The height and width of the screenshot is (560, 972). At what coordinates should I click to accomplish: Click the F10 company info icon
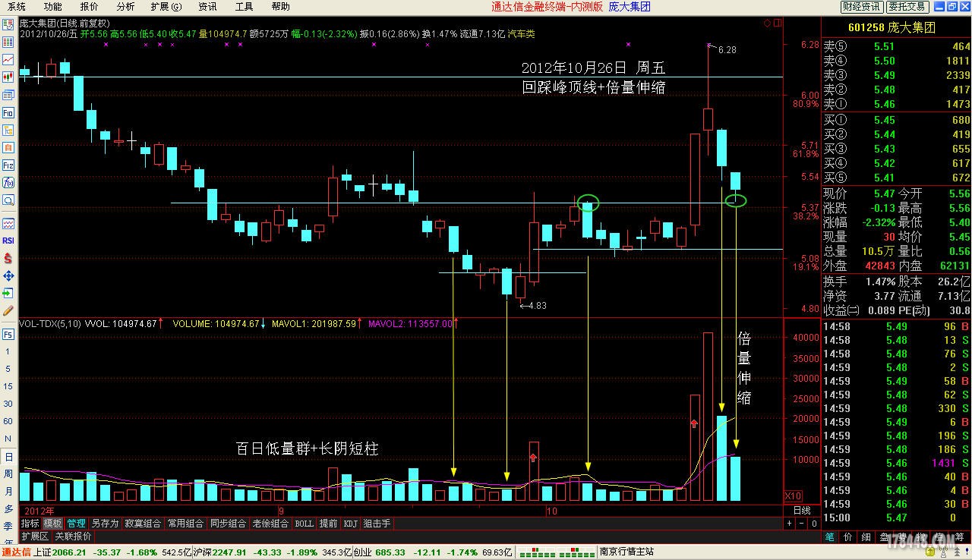(8, 112)
